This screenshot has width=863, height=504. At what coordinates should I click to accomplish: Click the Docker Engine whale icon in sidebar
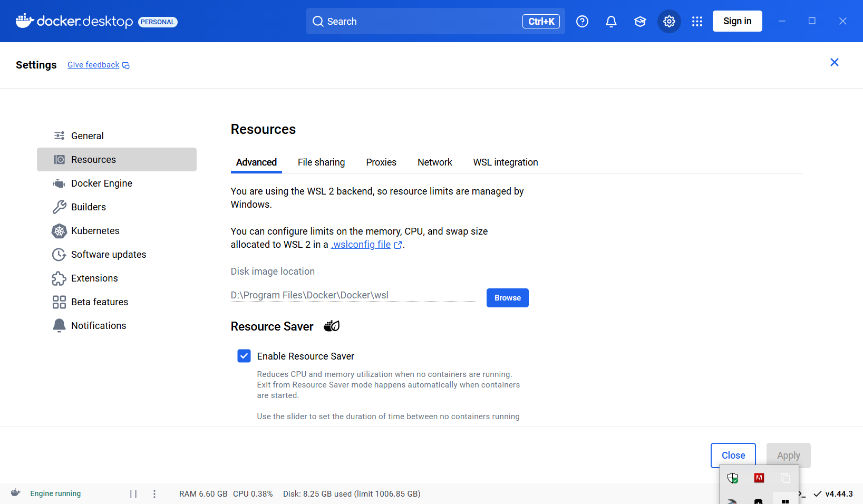pos(59,183)
